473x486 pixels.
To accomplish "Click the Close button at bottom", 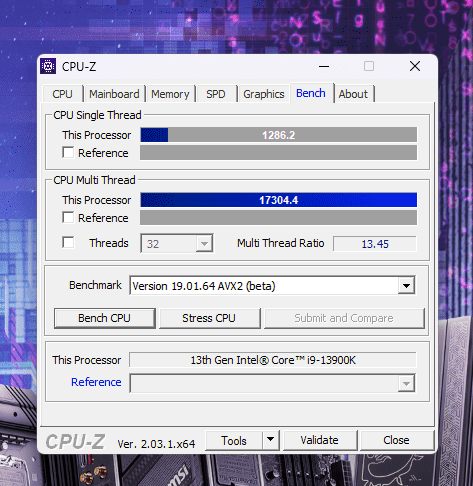I will (x=397, y=440).
